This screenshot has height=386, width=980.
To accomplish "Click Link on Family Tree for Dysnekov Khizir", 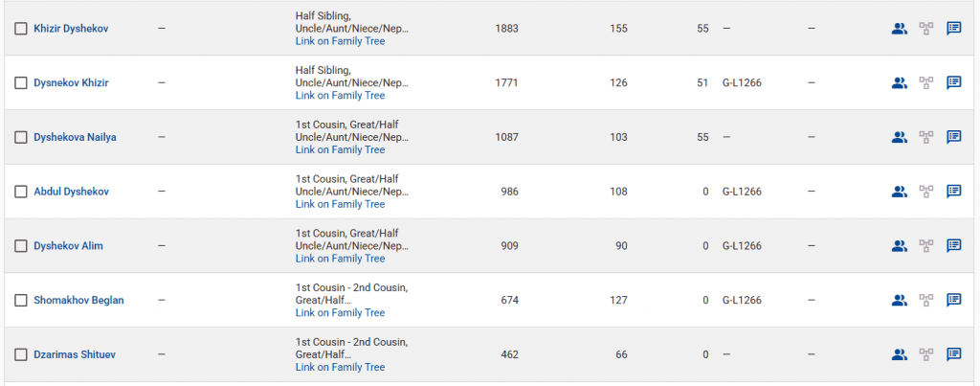I will (x=340, y=96).
